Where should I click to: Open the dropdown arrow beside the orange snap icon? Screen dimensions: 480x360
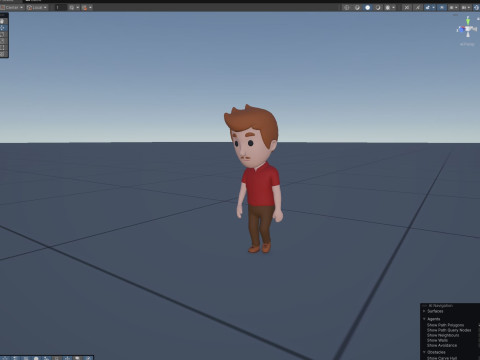pyautogui.click(x=90, y=7)
